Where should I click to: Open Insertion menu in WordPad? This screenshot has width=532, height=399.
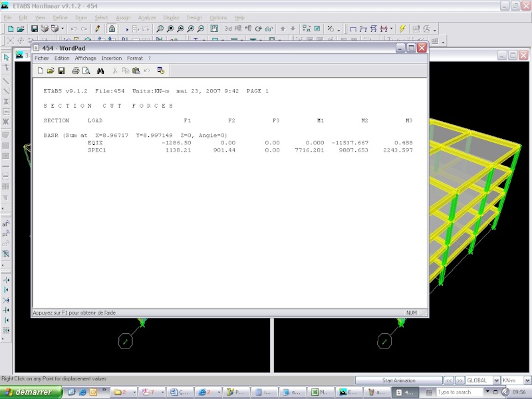(112, 59)
